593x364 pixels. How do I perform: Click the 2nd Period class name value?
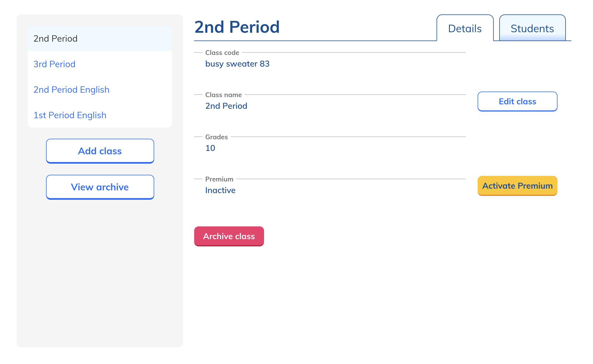coord(226,106)
